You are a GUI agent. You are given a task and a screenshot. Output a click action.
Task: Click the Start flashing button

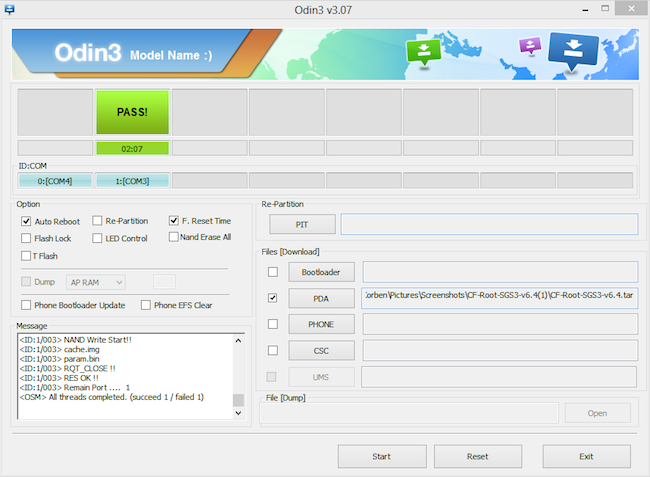click(382, 456)
